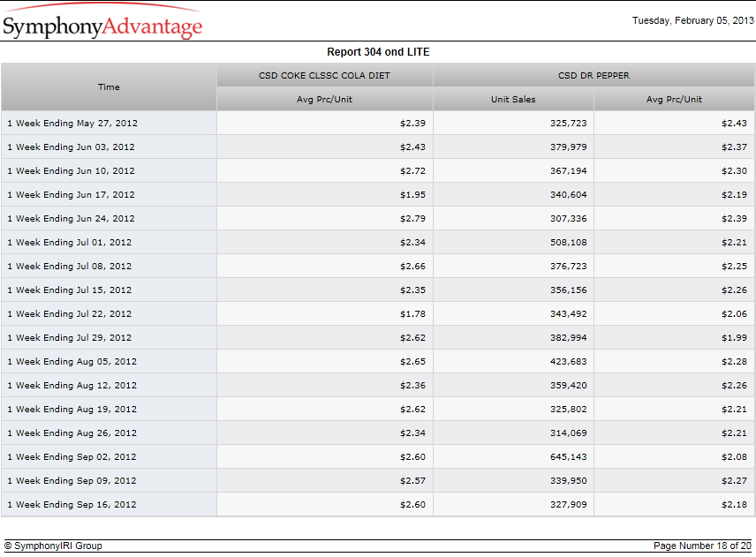This screenshot has width=756, height=557.
Task: Select row label "1 Week Ending Aug 05, 2012"
Action: pyautogui.click(x=72, y=362)
